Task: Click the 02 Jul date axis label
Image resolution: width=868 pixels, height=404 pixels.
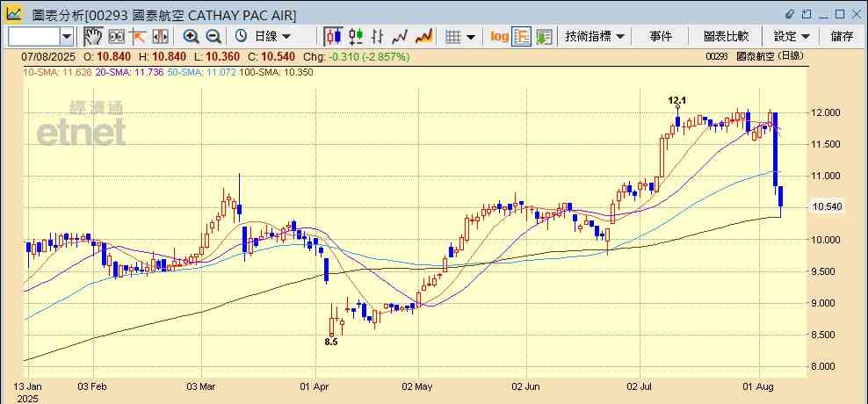Action: [x=640, y=386]
